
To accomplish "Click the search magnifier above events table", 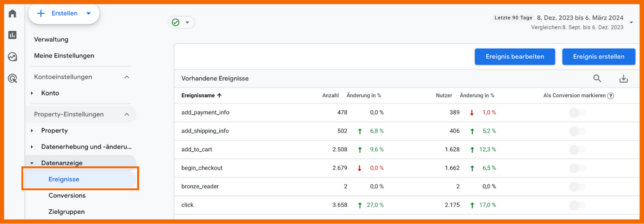I will [597, 79].
